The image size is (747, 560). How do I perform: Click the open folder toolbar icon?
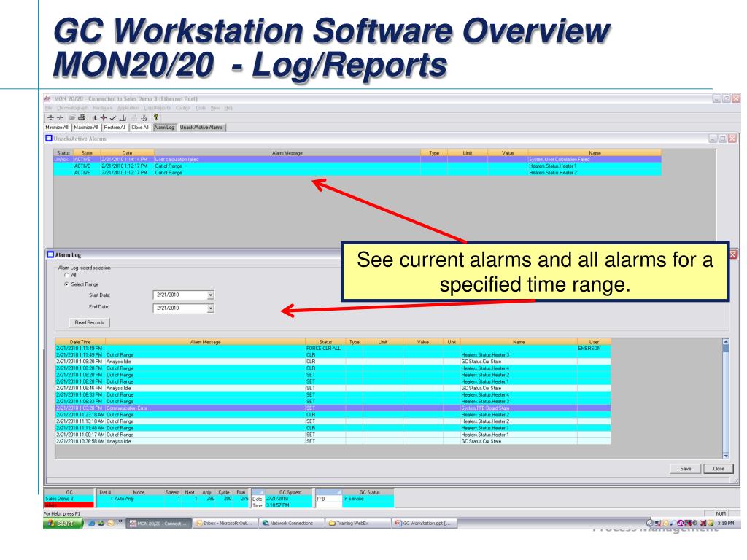[72, 117]
